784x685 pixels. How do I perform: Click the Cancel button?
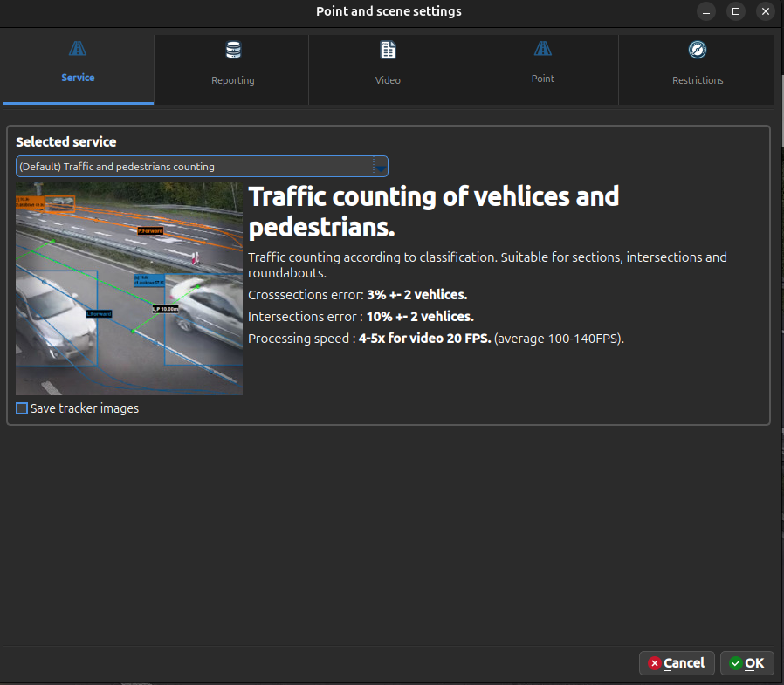click(677, 663)
